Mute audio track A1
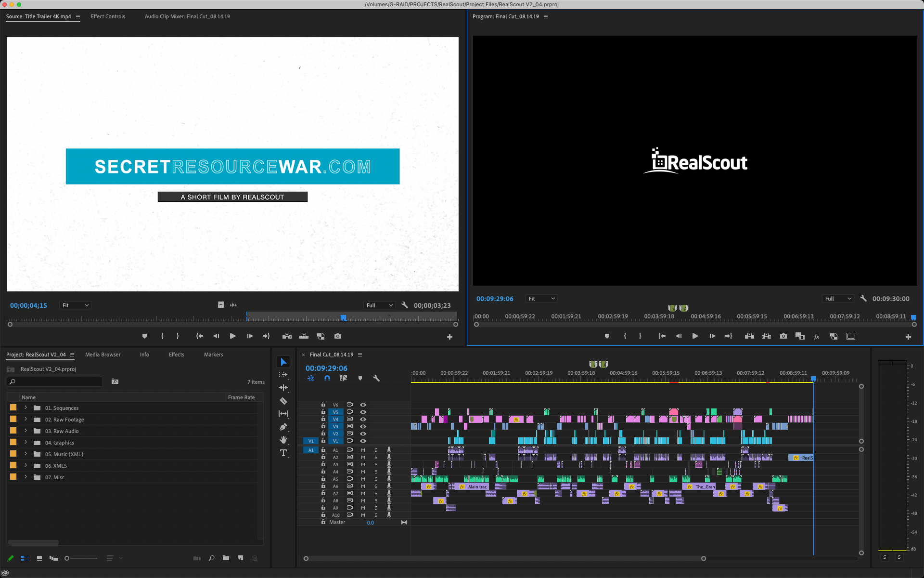Viewport: 924px width, 578px height. pyautogui.click(x=363, y=450)
